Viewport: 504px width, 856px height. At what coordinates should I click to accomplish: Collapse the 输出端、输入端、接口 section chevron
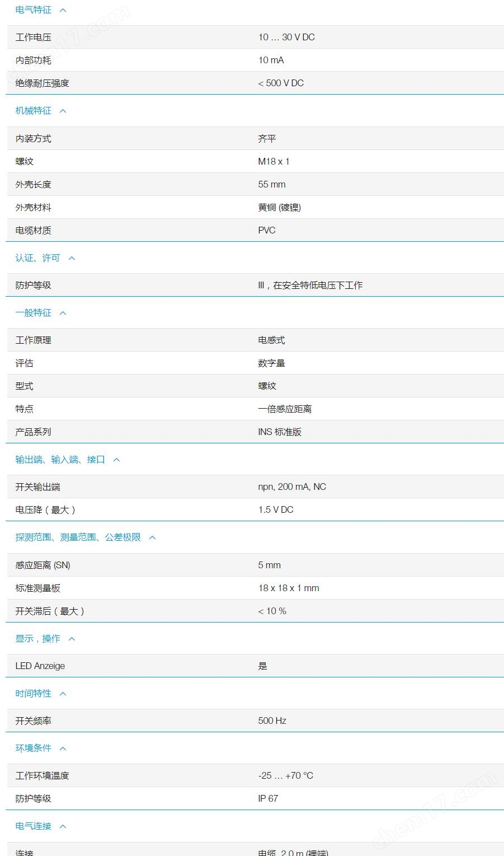(x=116, y=460)
